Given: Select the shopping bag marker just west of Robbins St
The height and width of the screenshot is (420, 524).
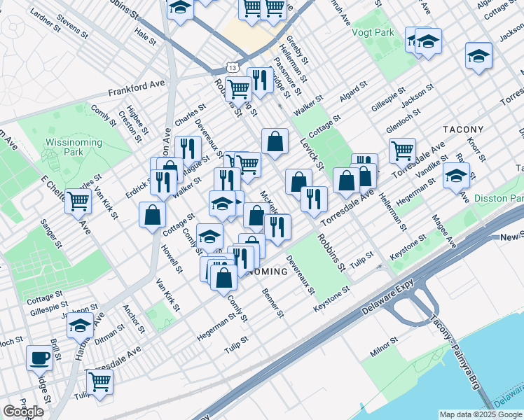Looking at the screenshot, I should coord(298,183).
